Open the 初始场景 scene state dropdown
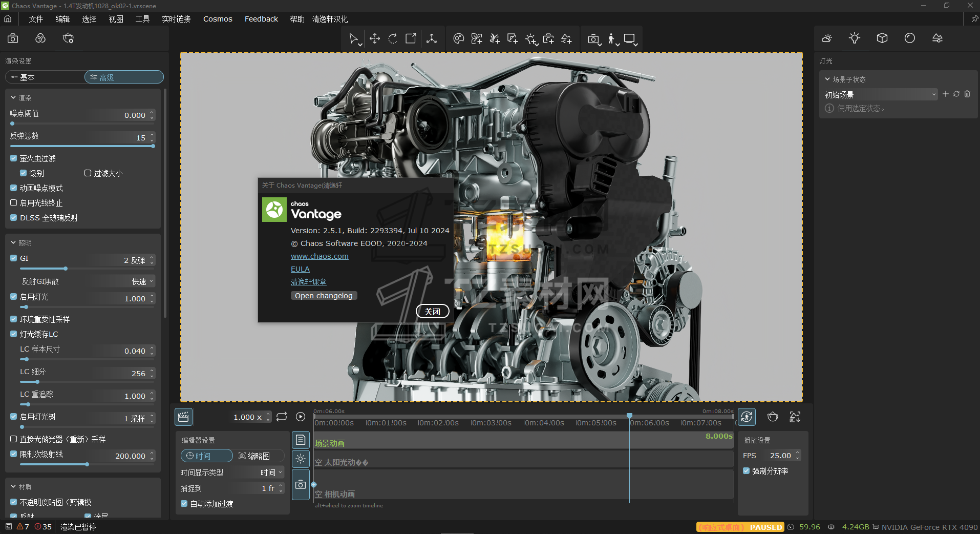The width and height of the screenshot is (980, 534). (880, 95)
